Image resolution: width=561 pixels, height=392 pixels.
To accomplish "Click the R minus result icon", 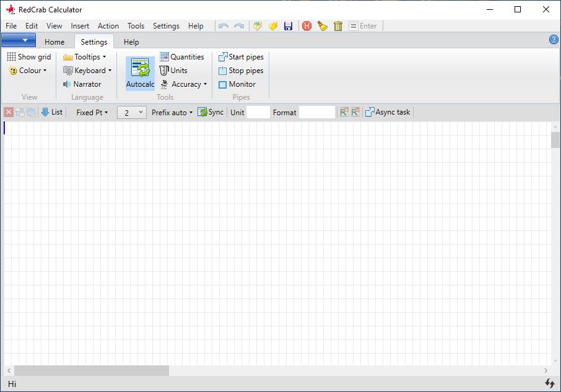I will [355, 112].
